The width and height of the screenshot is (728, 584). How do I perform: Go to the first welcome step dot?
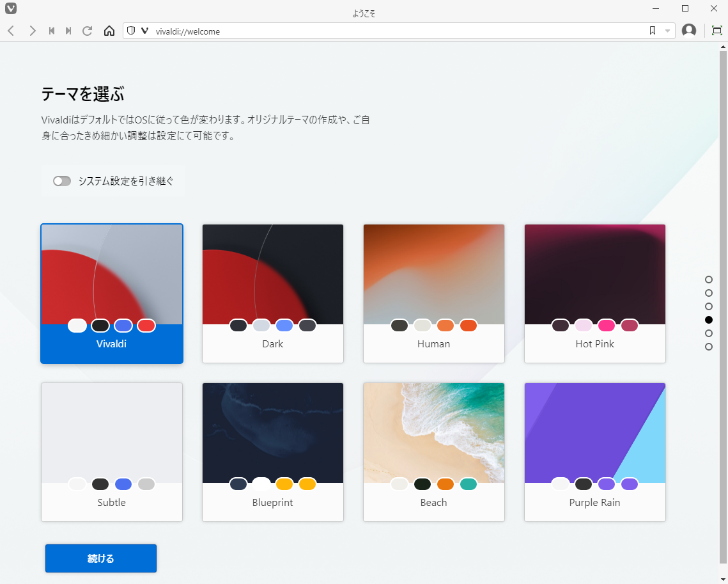coord(708,280)
